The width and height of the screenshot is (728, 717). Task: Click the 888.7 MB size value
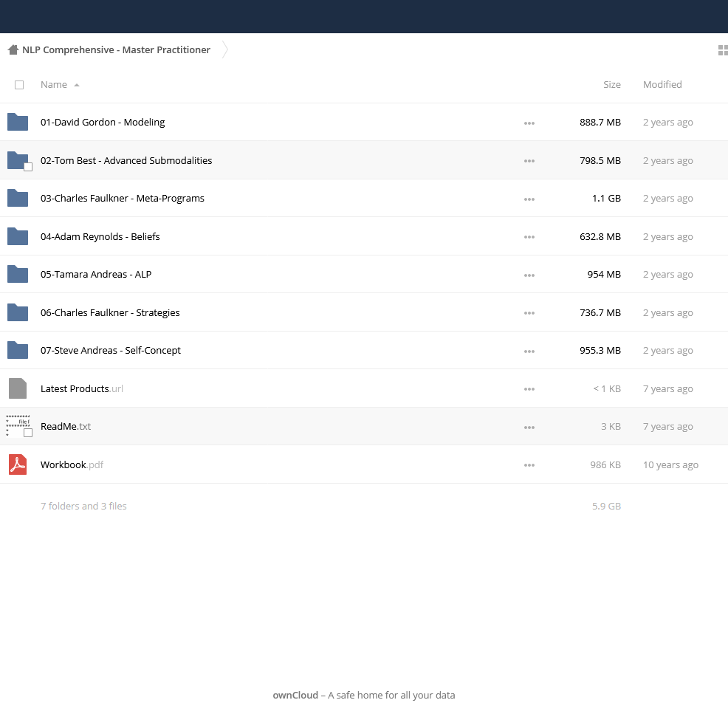[600, 122]
